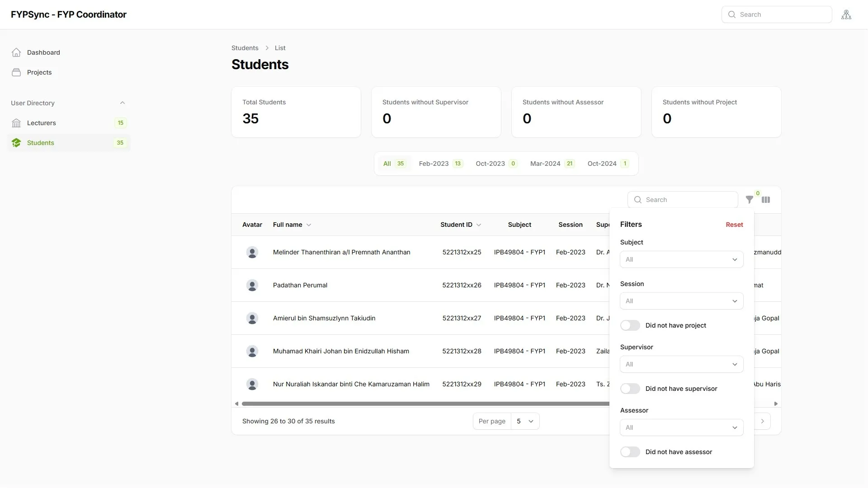Click Padathan Perumal's avatar icon
The image size is (868, 488).
[252, 285]
